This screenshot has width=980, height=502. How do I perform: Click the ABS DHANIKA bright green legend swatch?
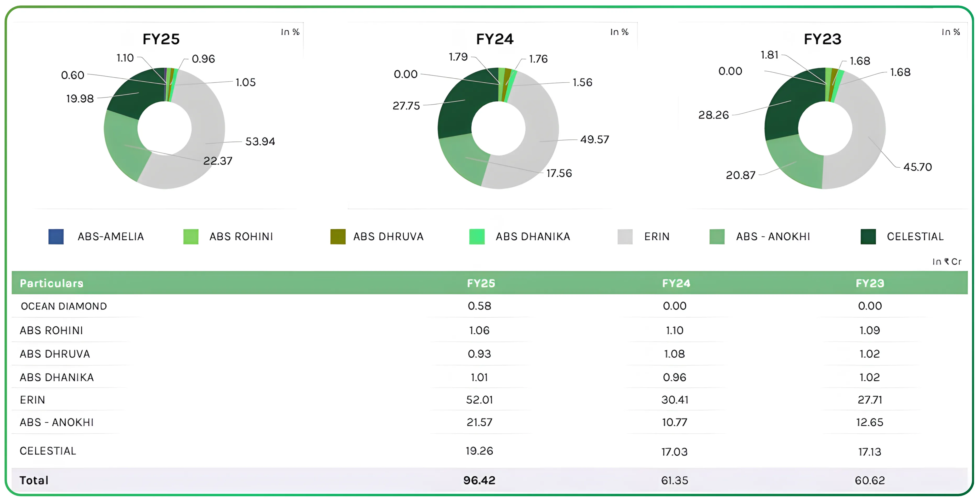pyautogui.click(x=477, y=237)
